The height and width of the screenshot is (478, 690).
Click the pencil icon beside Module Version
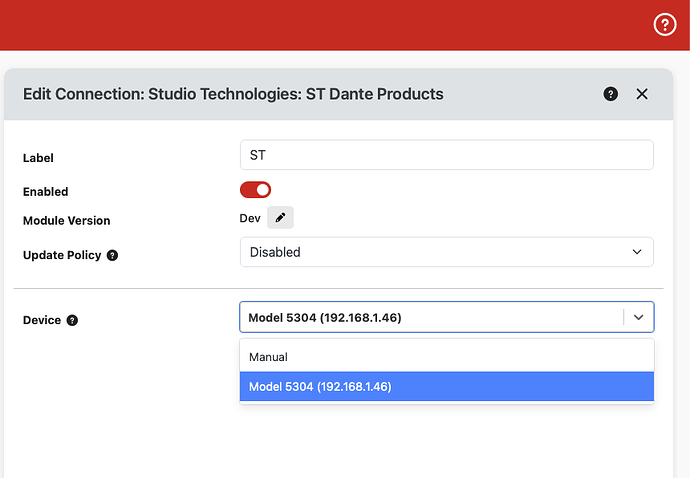pyautogui.click(x=280, y=218)
